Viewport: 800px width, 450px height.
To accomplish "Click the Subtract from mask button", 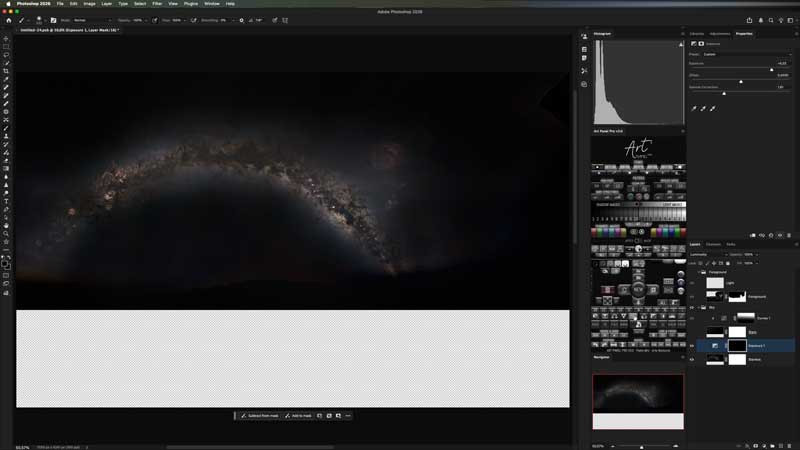I will 258,415.
